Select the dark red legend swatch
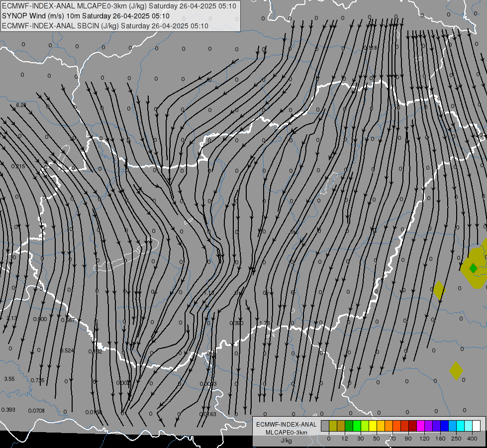Viewport: 487px width, 448px height. coord(412,426)
